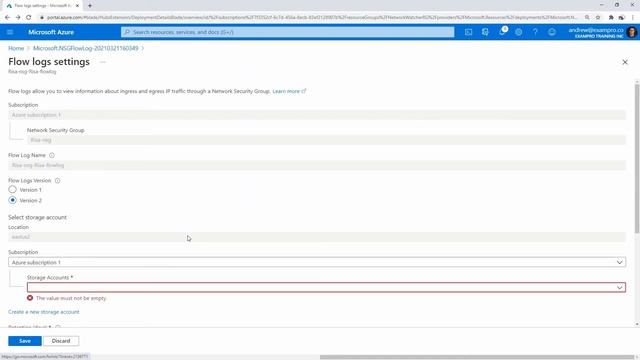
Task: Bookmark this page with the star icon
Action: (598, 18)
